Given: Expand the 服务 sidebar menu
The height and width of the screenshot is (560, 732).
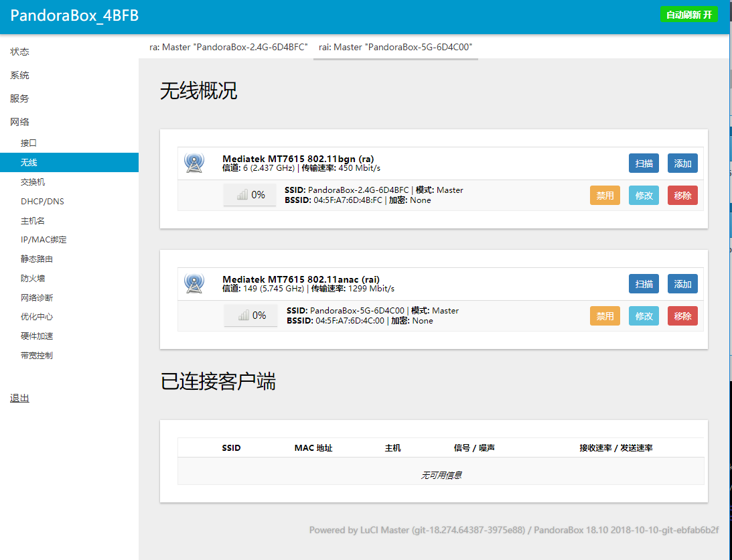Looking at the screenshot, I should 20,98.
